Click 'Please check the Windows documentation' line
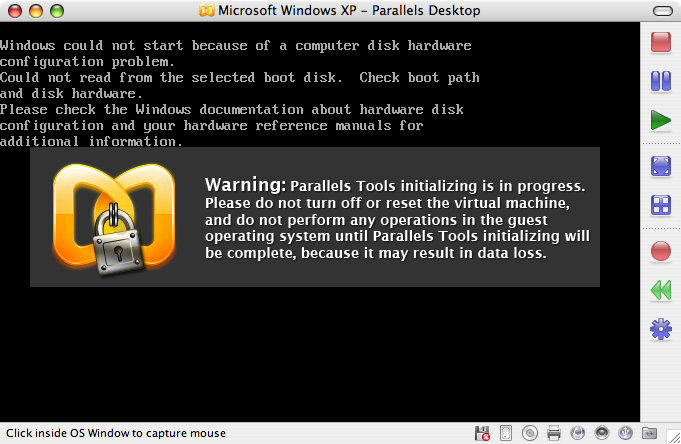681x444 pixels. 232,109
